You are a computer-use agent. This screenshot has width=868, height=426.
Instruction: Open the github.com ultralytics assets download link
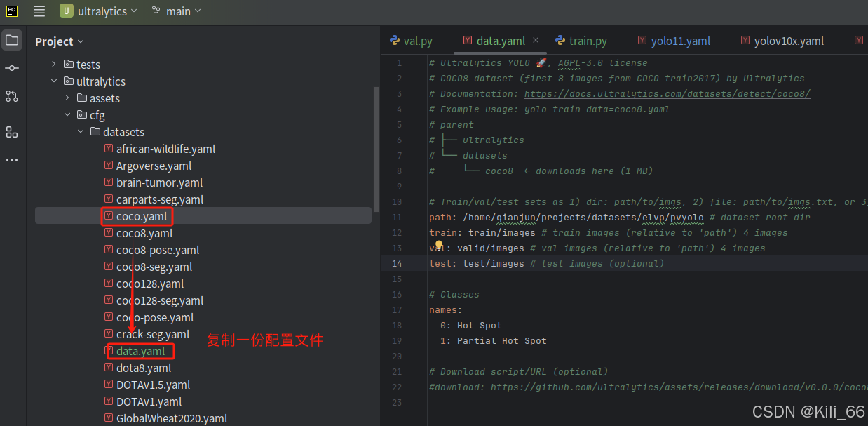click(x=679, y=387)
